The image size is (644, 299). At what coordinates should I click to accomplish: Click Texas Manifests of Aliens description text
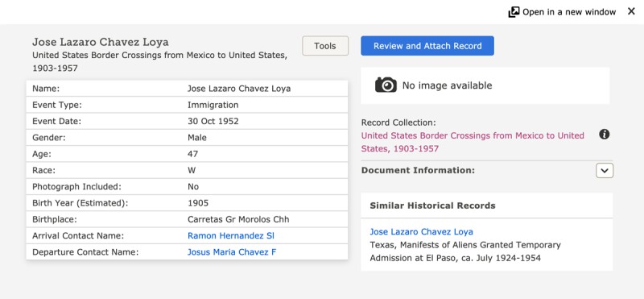pos(465,251)
